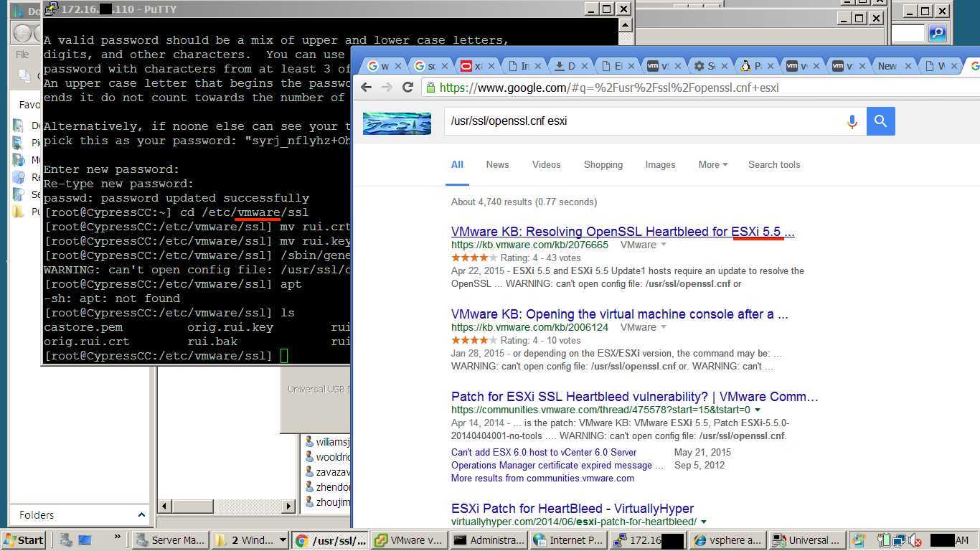The width and height of the screenshot is (980, 551).
Task: Click right arrow of horizontal scrollbar
Action: pos(289,506)
